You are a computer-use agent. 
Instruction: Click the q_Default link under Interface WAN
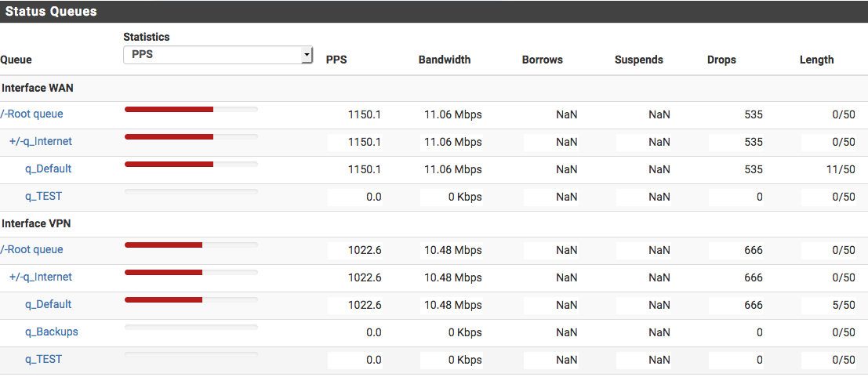(x=48, y=169)
